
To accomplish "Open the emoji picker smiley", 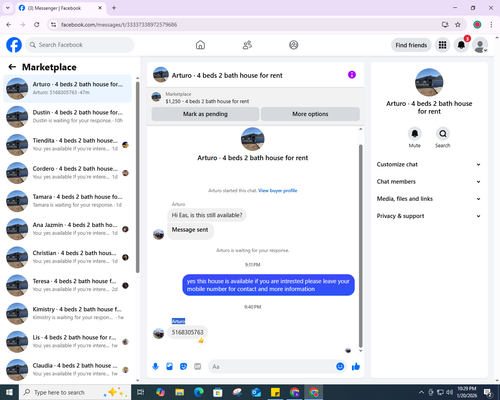I will [340, 367].
